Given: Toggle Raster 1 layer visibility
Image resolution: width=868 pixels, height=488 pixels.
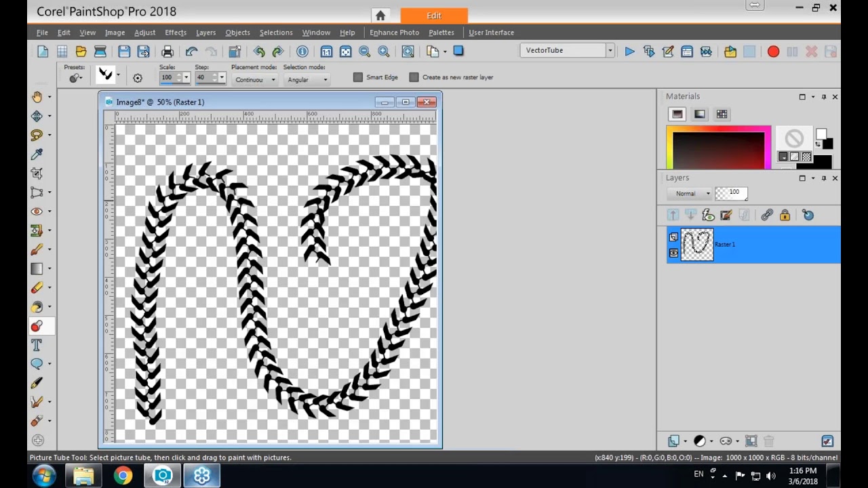Looking at the screenshot, I should (x=673, y=253).
